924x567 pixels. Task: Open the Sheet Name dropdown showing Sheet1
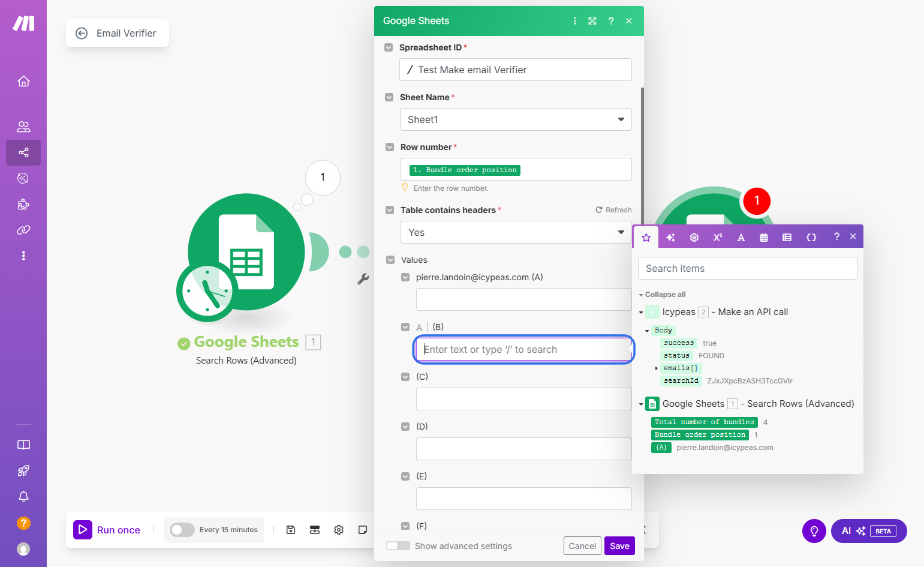[516, 119]
